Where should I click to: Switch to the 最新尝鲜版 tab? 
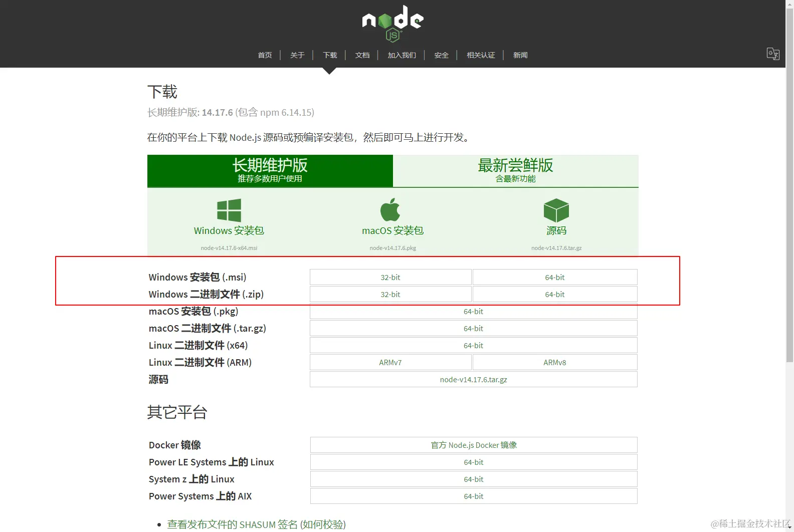pyautogui.click(x=516, y=171)
